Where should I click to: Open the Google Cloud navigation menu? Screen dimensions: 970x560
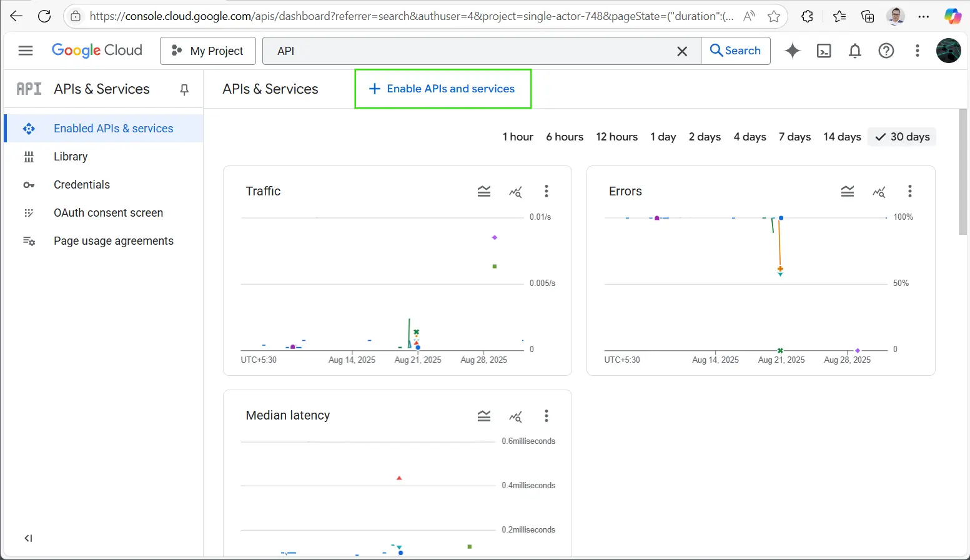click(x=26, y=51)
